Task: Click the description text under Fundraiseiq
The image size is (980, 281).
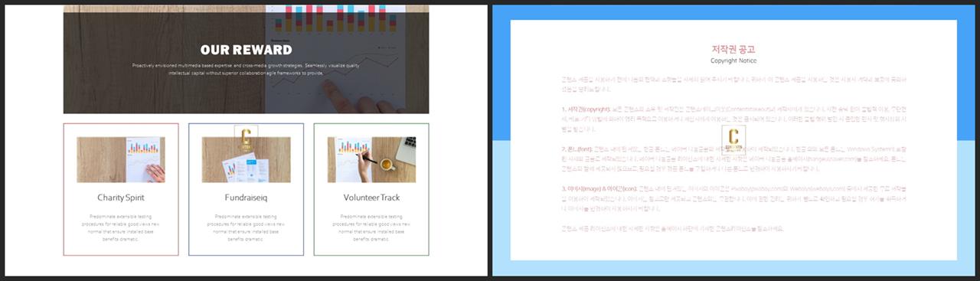Action: [x=246, y=227]
